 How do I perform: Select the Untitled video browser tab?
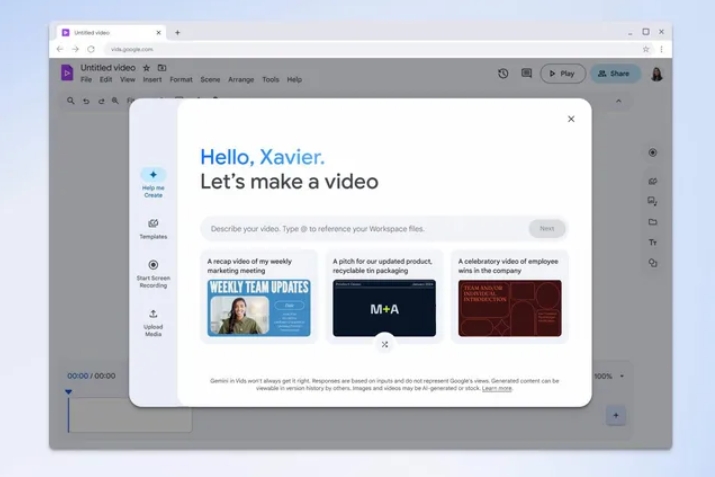click(111, 32)
